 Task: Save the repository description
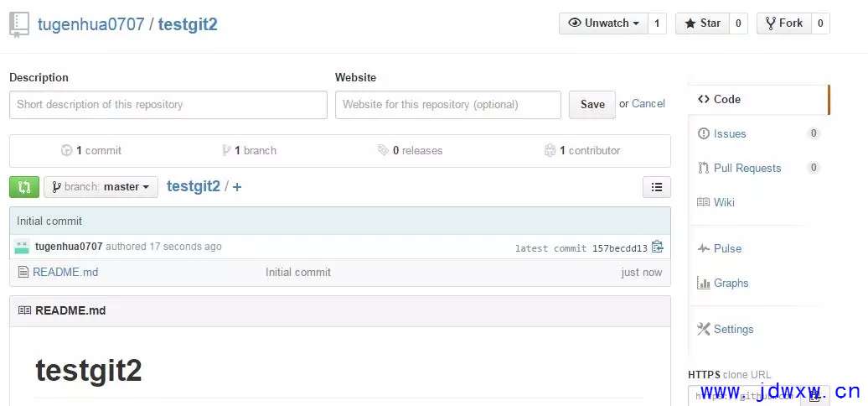pos(592,105)
